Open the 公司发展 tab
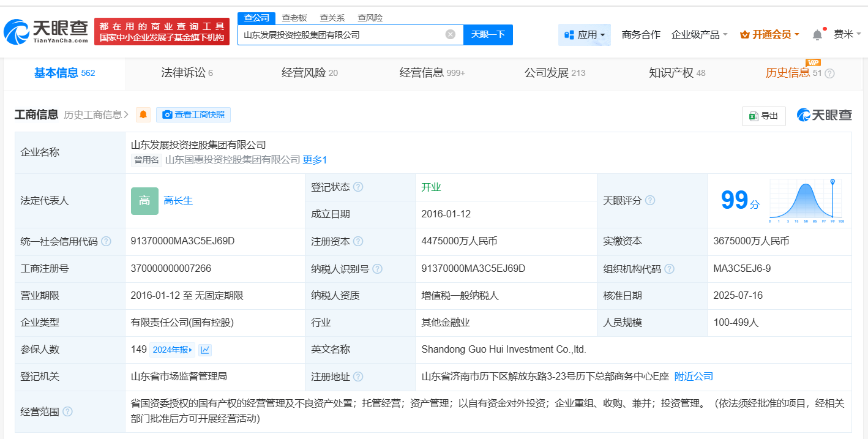The image size is (868, 439). click(555, 73)
